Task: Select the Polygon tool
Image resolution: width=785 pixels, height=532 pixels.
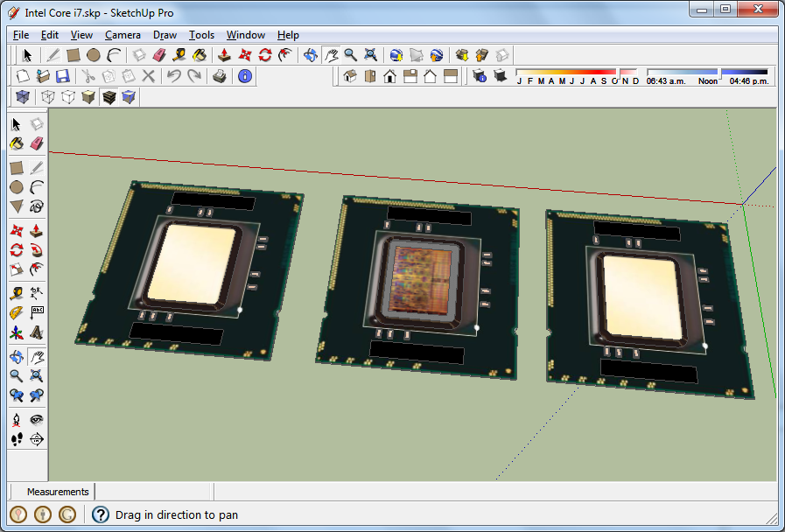Action: tap(17, 206)
